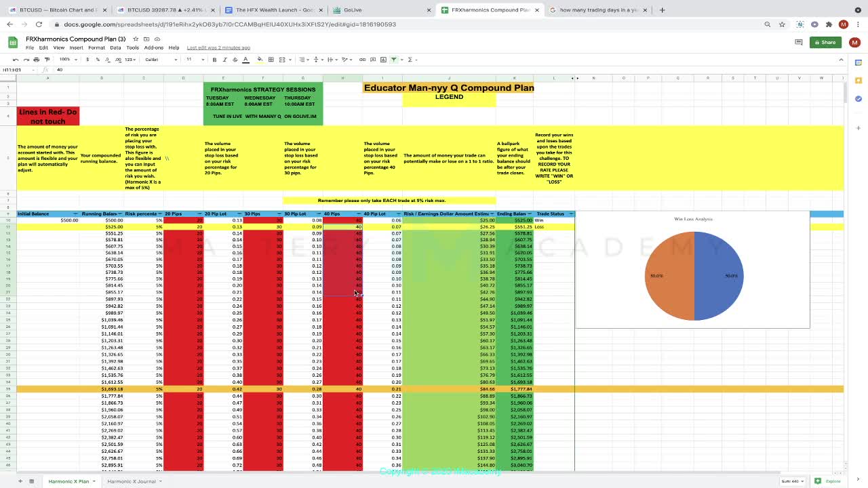Open Initial Balance column filter arrow
This screenshot has height=488, width=868.
(75, 214)
